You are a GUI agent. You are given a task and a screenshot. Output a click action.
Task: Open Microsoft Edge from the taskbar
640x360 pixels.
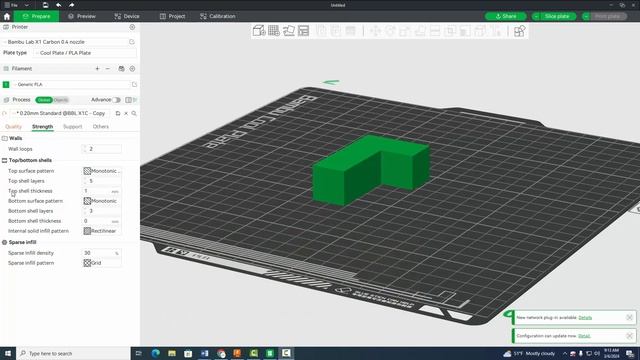point(156,353)
